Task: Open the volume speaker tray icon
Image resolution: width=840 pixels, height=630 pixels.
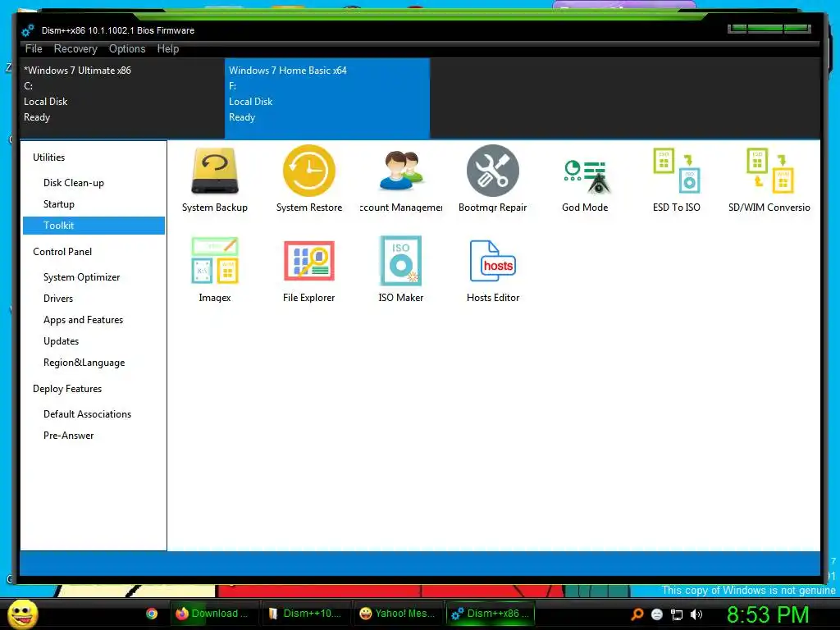Action: 696,614
